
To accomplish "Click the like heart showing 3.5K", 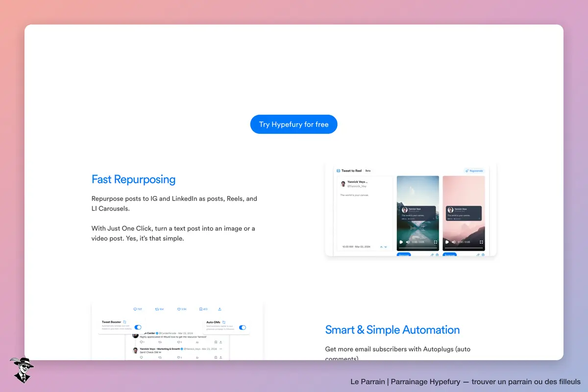I will (179, 309).
